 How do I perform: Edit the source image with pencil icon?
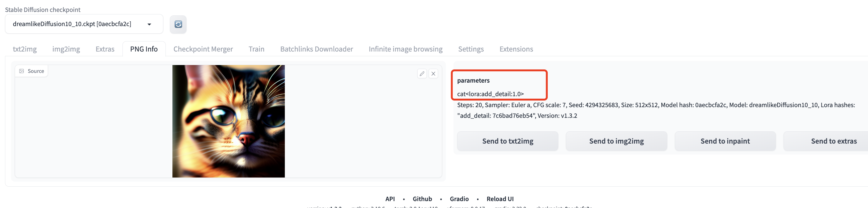click(x=422, y=74)
